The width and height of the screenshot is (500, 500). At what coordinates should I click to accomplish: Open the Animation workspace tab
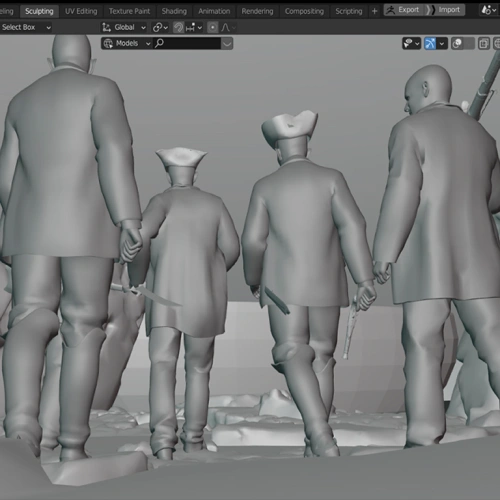(x=214, y=11)
